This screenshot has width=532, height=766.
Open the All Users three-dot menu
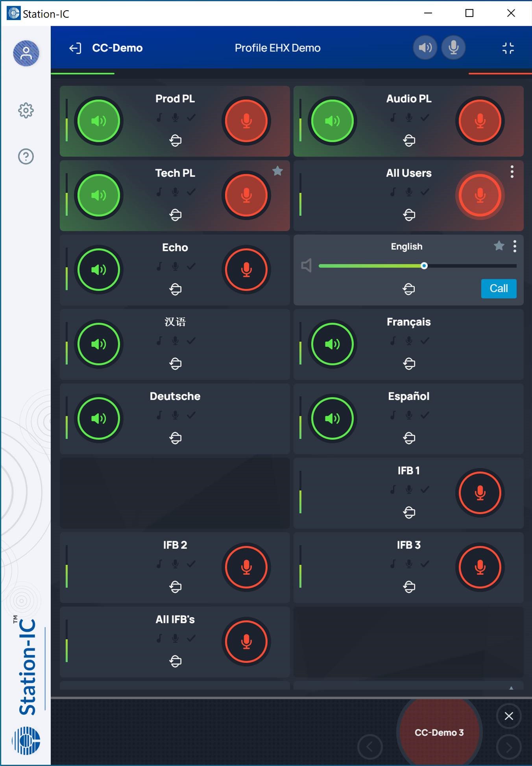[512, 172]
